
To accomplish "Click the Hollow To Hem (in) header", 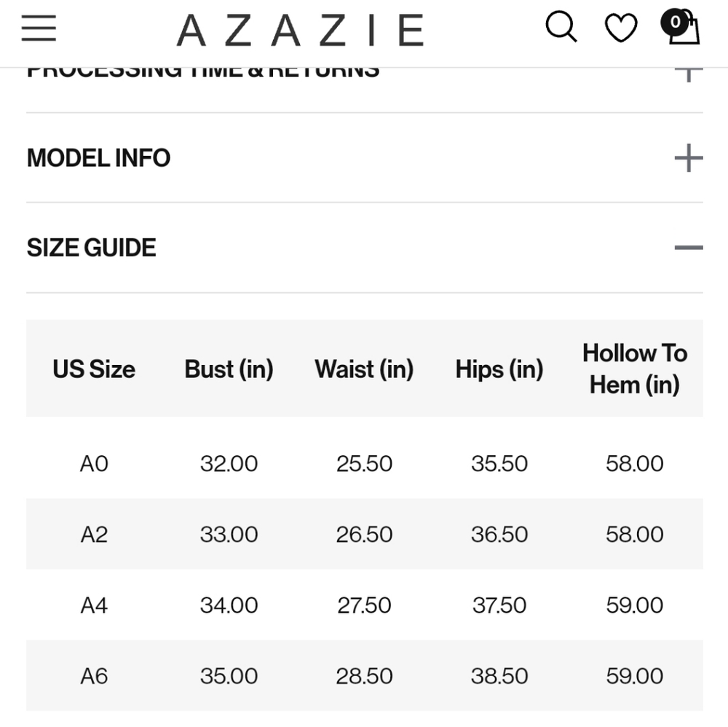I will click(x=635, y=369).
